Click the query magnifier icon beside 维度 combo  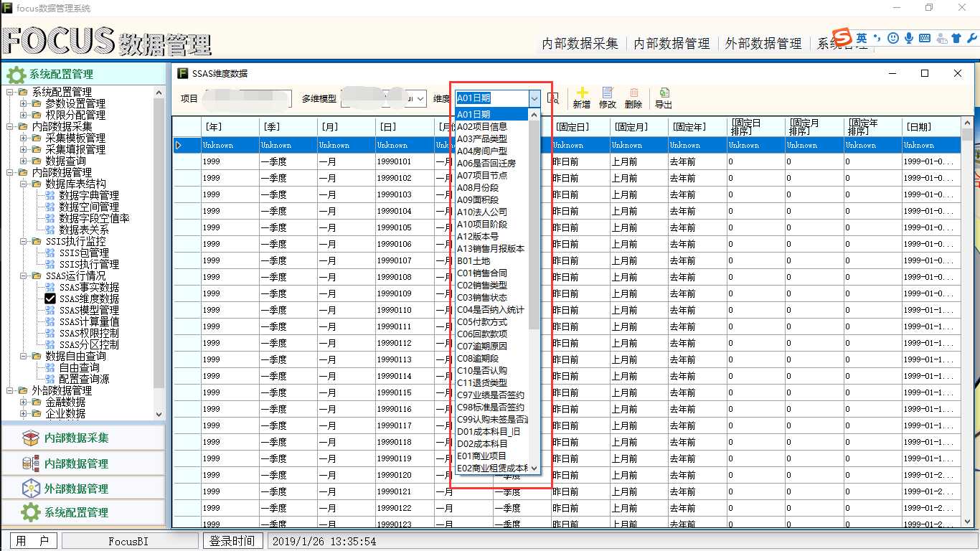coord(553,98)
